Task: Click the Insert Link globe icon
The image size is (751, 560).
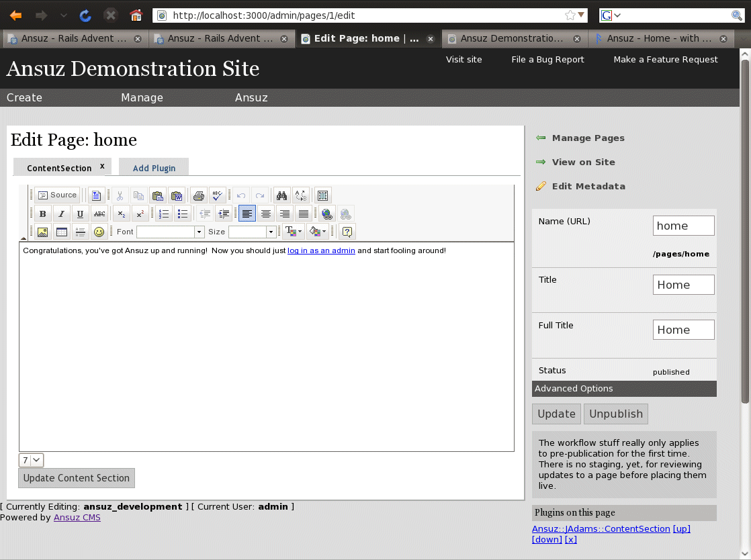Action: coord(326,214)
